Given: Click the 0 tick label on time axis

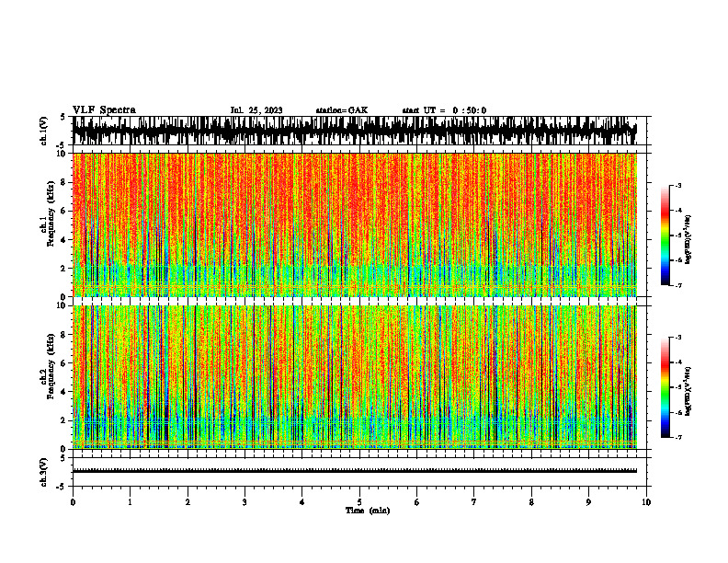Looking at the screenshot, I should 73,502.
